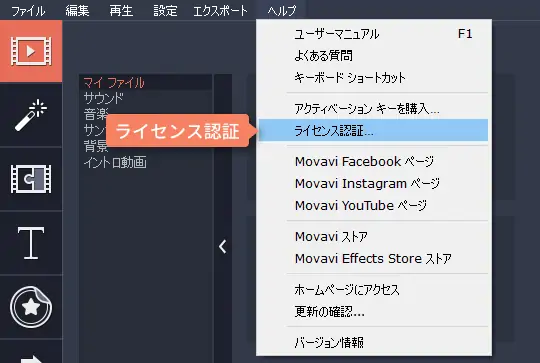Image resolution: width=540 pixels, height=363 pixels.
Task: Open Movavi Facebook ページ
Action: point(374,161)
